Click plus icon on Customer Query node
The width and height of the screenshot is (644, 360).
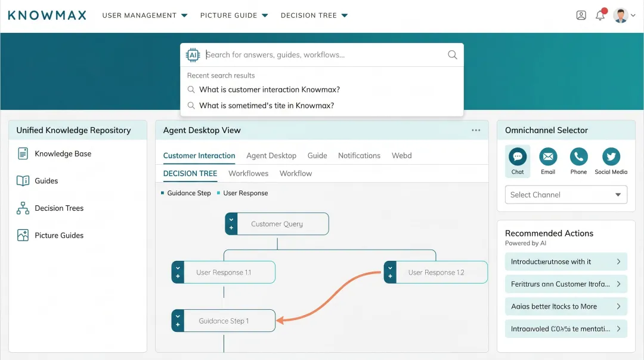point(231,228)
